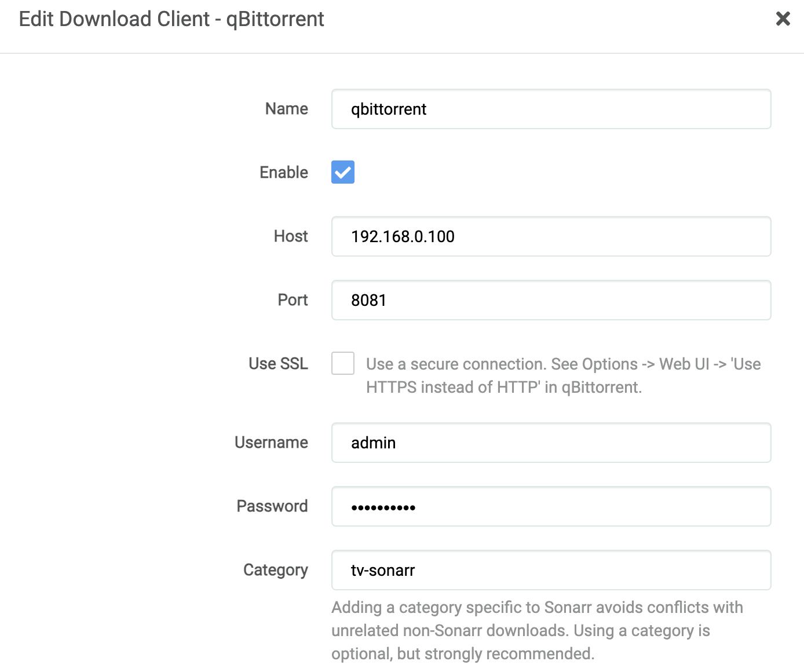The image size is (804, 672).
Task: Click the 'Adding a category specific to Sonarr' hint
Action: coord(537,630)
